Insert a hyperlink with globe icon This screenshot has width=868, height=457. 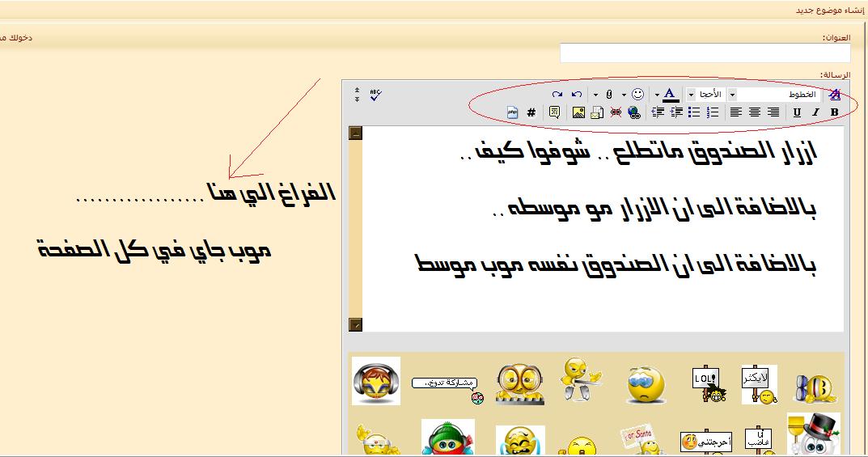click(634, 112)
